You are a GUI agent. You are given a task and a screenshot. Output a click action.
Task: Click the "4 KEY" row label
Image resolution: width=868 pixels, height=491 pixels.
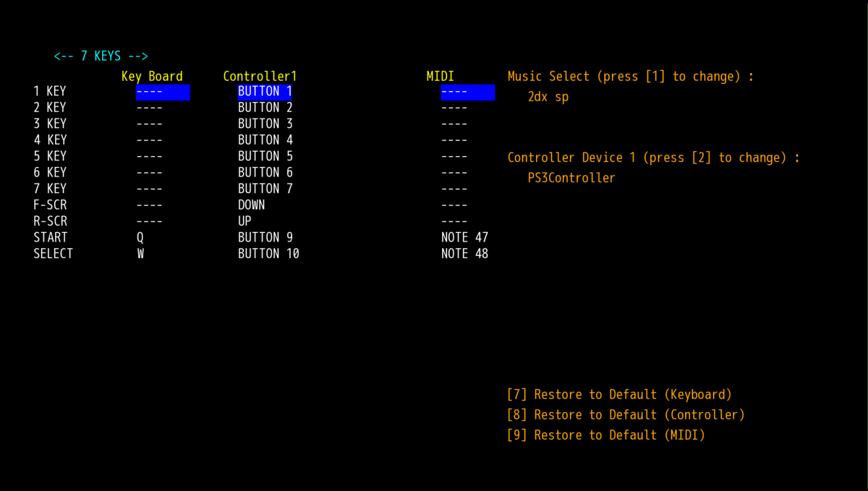(50, 140)
